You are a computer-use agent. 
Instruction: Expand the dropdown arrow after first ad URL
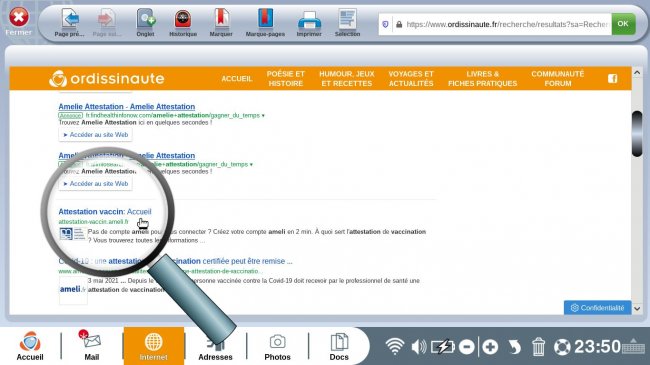[x=263, y=116]
